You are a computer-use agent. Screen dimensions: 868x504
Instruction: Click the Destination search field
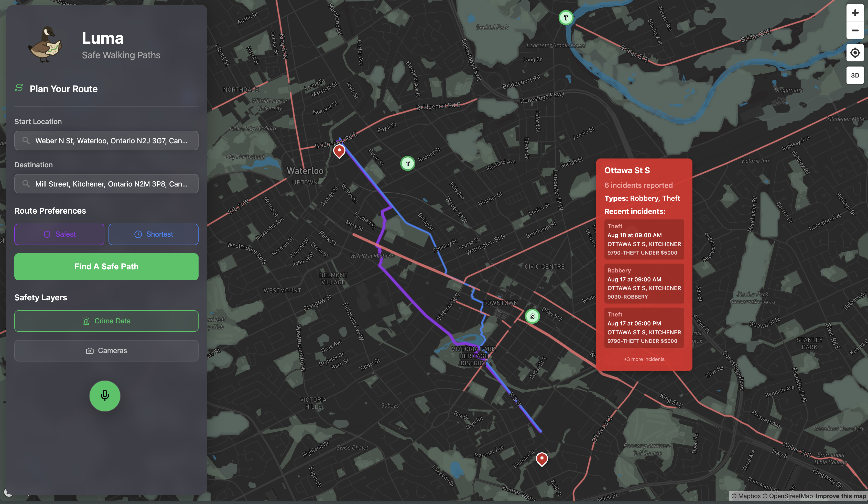(106, 184)
